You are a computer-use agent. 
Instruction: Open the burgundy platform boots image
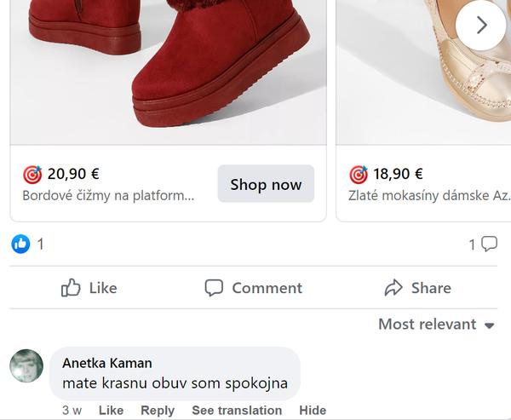click(x=168, y=68)
